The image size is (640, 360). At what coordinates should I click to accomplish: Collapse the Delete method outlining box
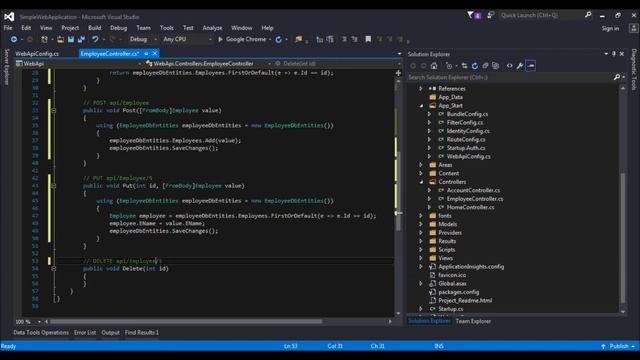(53, 269)
